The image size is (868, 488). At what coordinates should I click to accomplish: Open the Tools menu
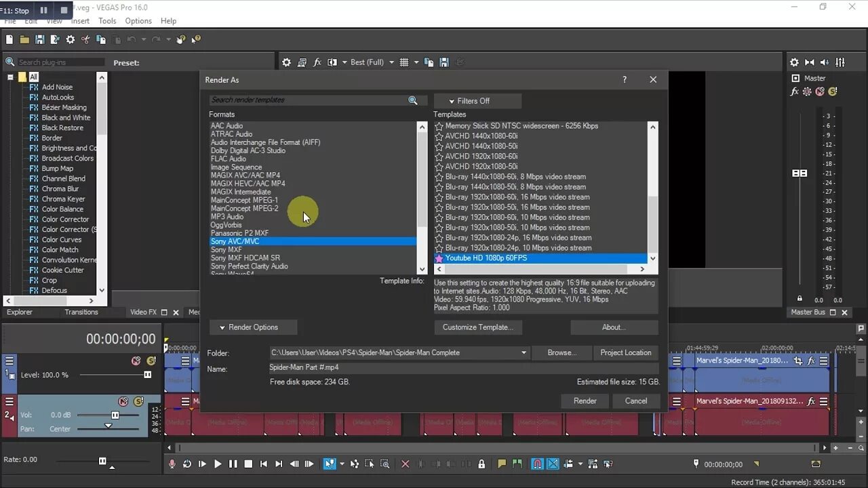(x=107, y=21)
